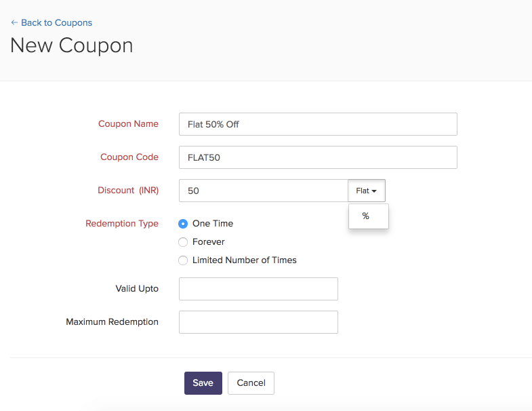The image size is (532, 411).
Task: Choose the % option from the dropdown menu
Action: coord(366,216)
